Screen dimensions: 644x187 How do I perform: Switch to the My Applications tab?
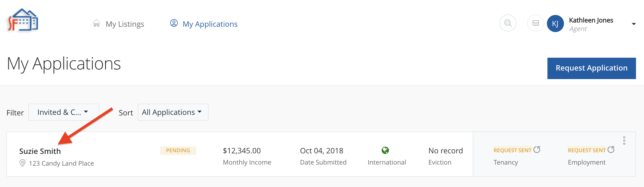(x=210, y=24)
